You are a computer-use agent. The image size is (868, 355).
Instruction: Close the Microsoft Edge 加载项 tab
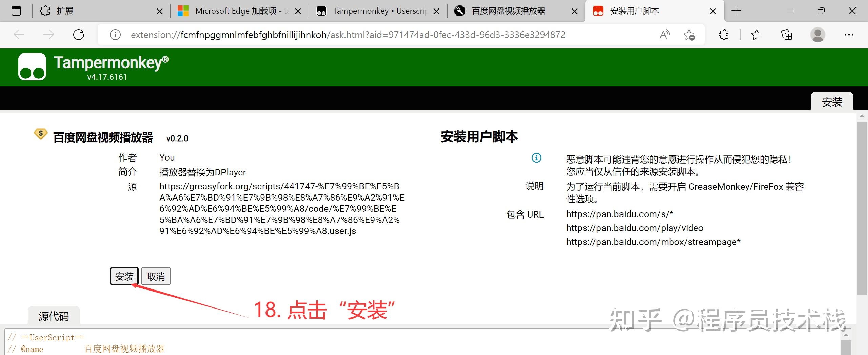click(x=298, y=11)
